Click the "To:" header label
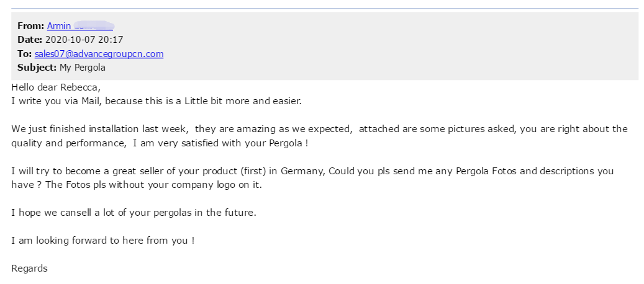This screenshot has height=284, width=644. coord(24,54)
